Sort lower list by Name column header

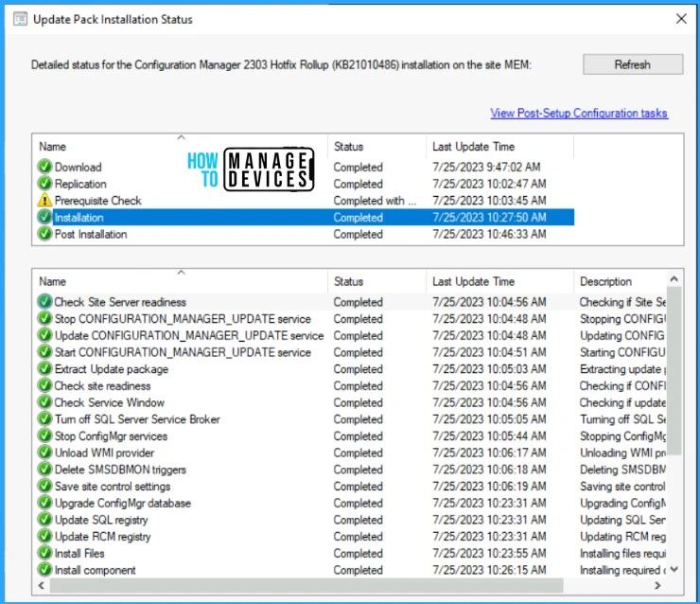[180, 281]
